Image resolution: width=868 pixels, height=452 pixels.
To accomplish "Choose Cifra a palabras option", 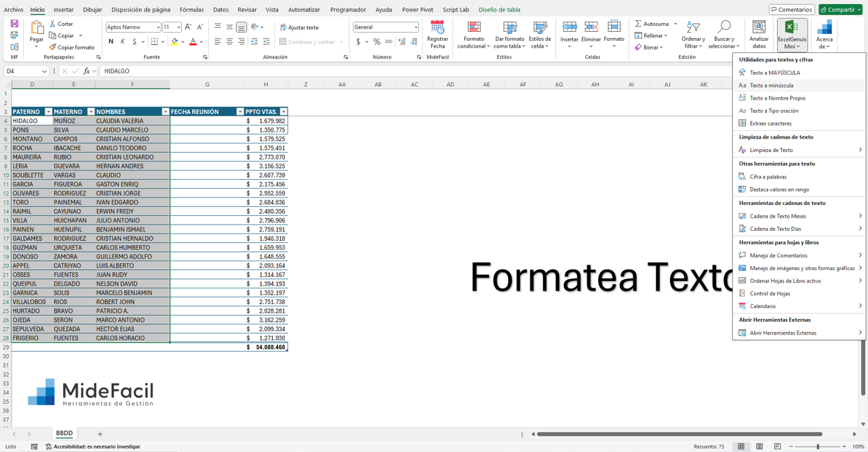I will pos(799,176).
